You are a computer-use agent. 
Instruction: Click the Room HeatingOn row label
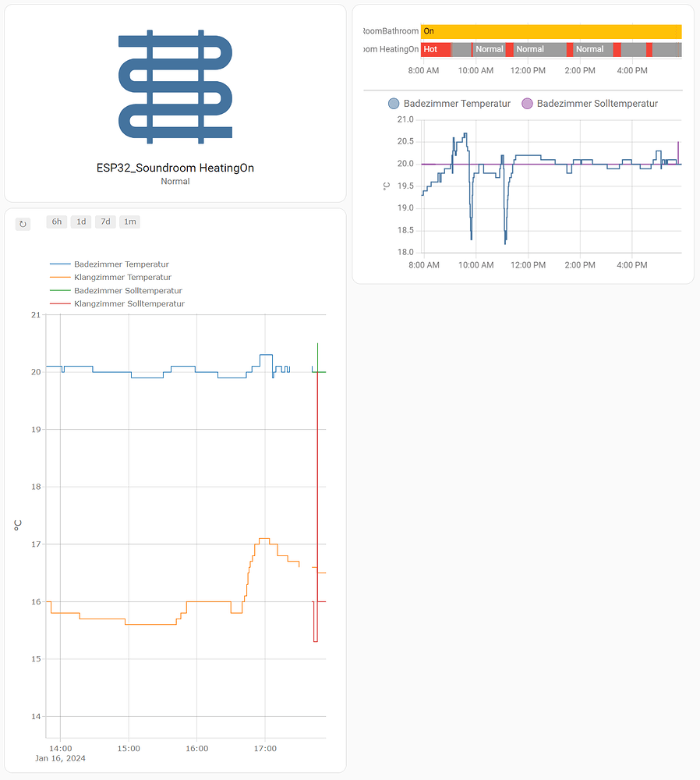point(390,49)
